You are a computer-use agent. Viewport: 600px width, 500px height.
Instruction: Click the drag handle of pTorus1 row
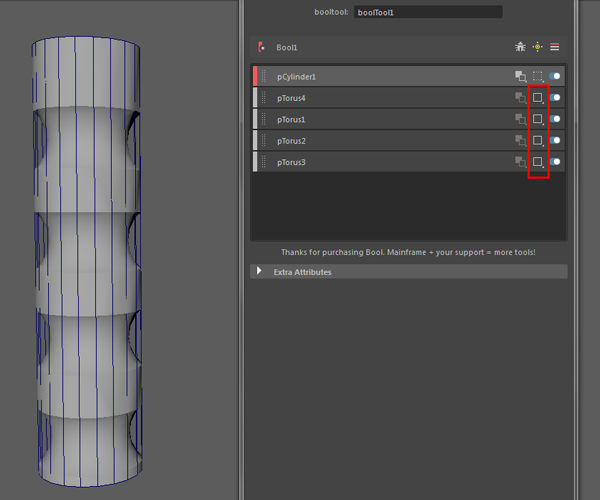[x=264, y=119]
